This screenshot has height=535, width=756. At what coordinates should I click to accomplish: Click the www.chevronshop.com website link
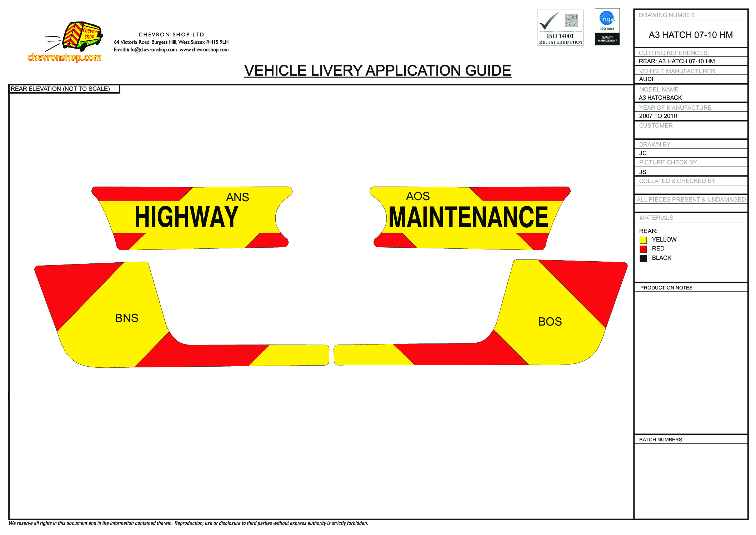(x=204, y=50)
